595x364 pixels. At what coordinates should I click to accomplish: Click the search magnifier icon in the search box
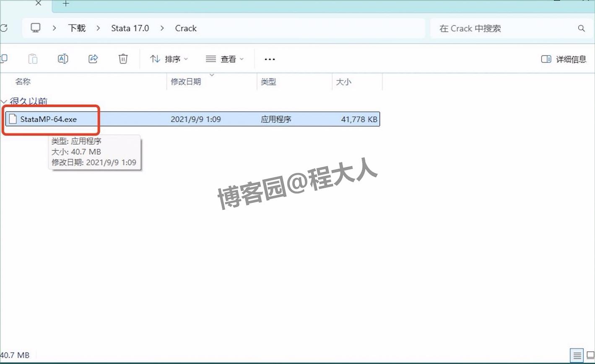pos(581,28)
